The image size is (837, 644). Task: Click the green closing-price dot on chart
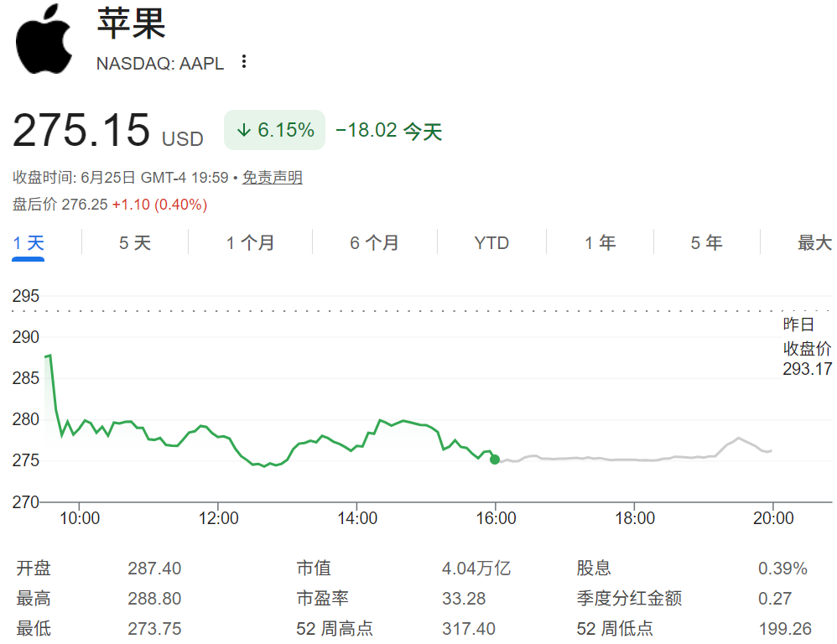point(495,460)
